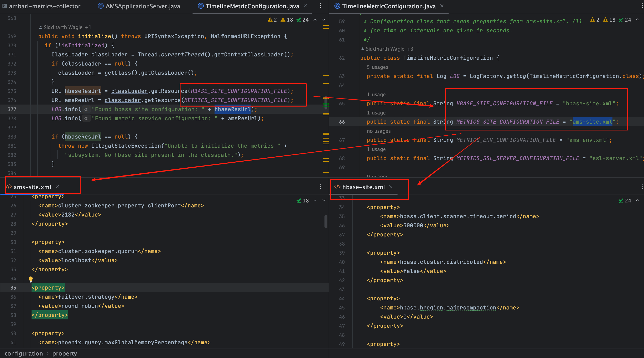Viewport: 644px width, 358px height.
Task: Click the XML file icon on ams-site.xml tab
Action: pyautogui.click(x=9, y=187)
